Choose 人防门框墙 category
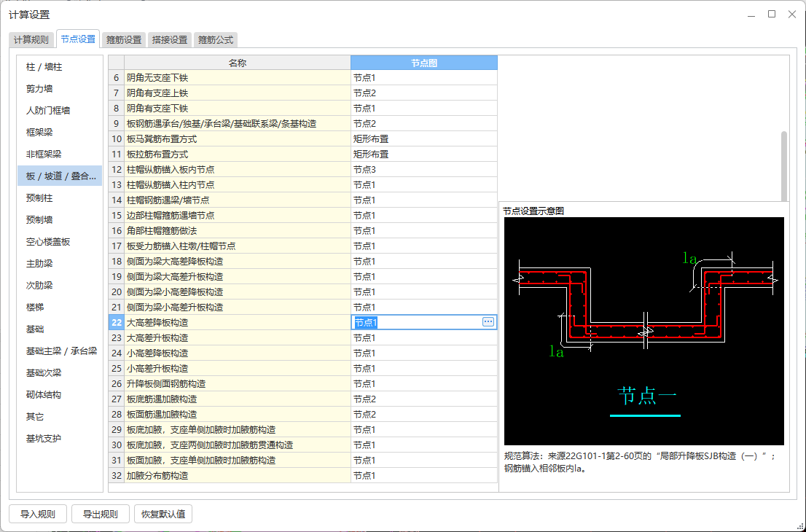 tap(60, 111)
